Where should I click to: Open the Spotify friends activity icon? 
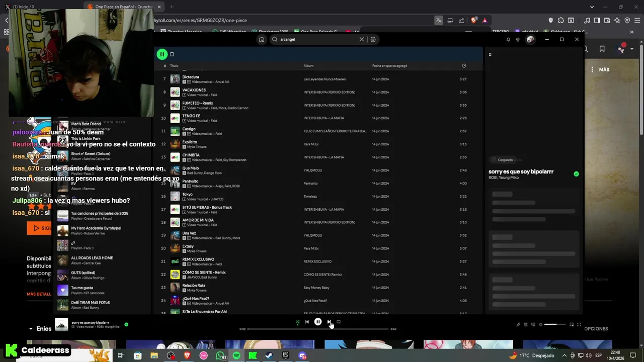518,39
